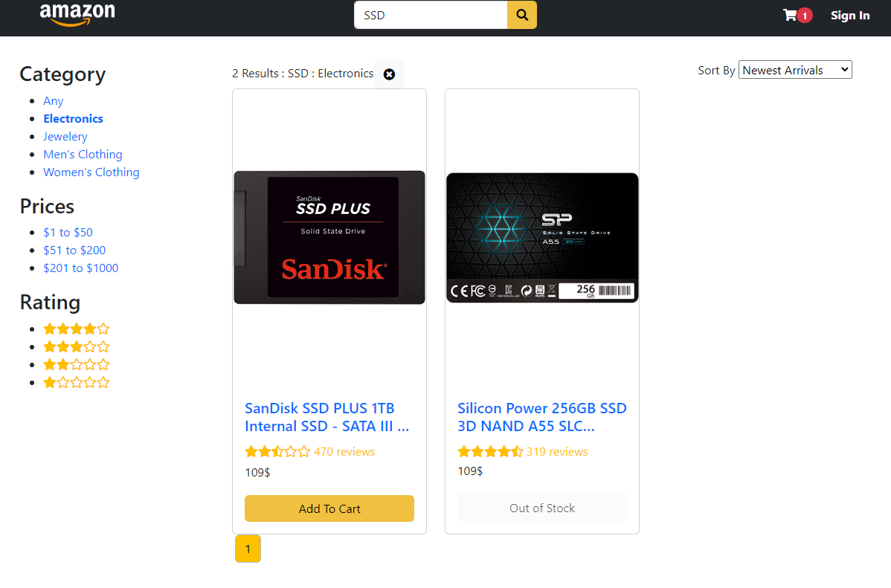Filter prices $201 to $1000

pos(80,268)
